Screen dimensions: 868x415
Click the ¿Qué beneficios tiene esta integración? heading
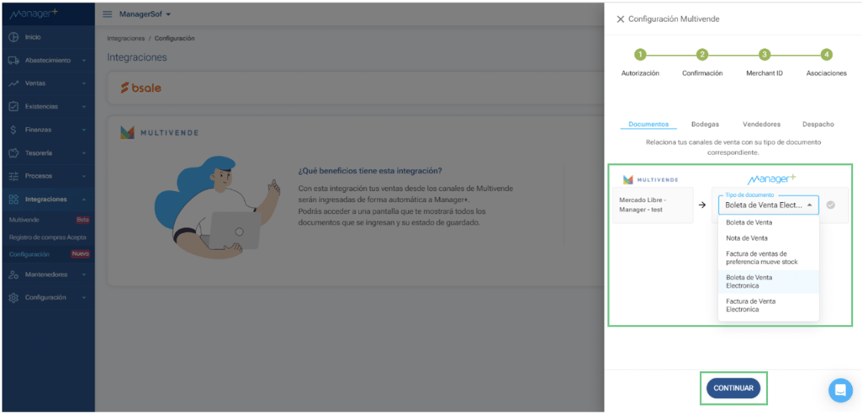pos(370,171)
